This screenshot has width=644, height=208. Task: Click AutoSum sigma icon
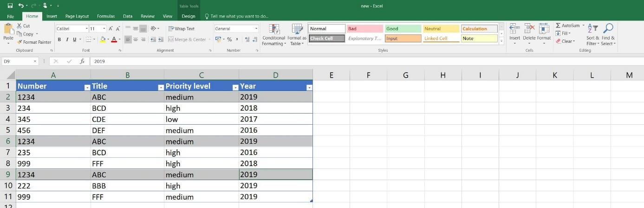tap(559, 26)
